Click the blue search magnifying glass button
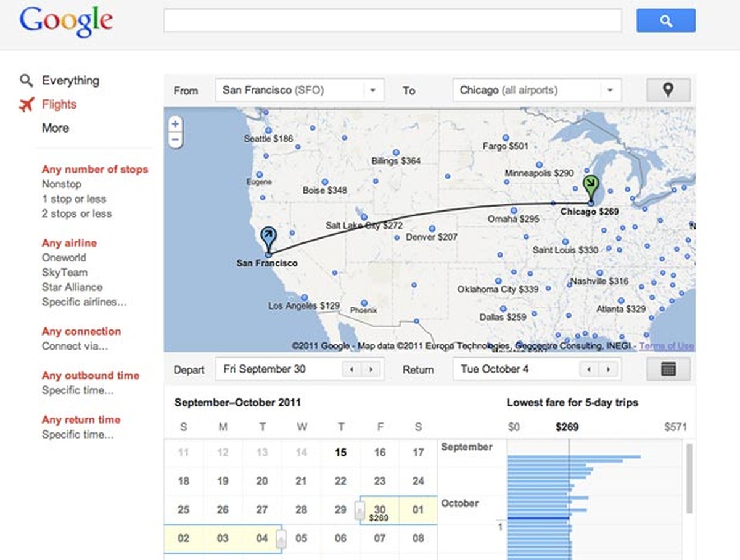Screen dimensions: 740x560 pos(665,20)
